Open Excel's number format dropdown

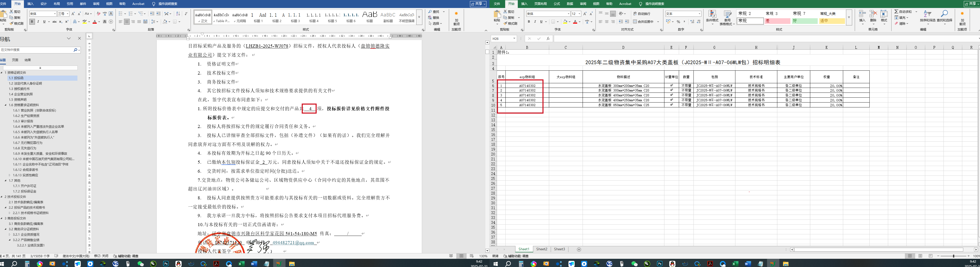[700, 14]
